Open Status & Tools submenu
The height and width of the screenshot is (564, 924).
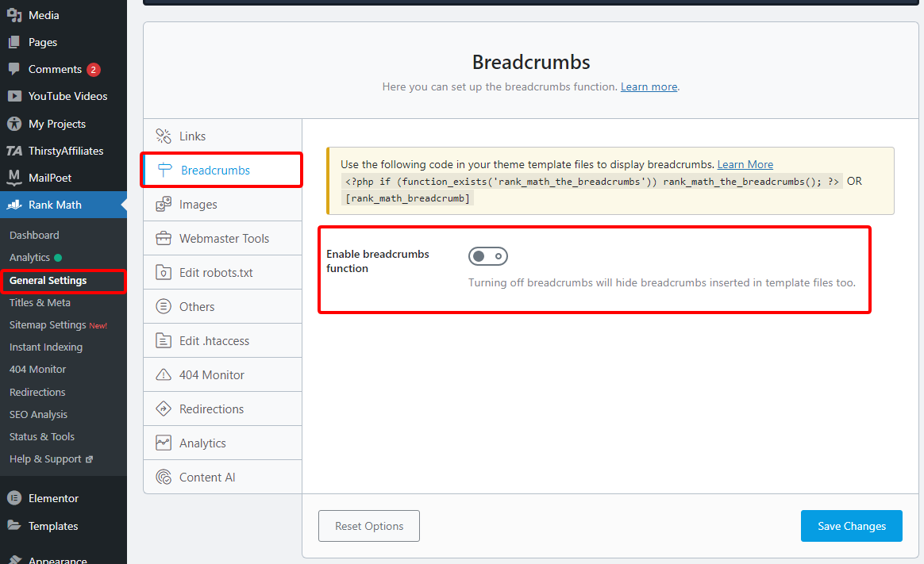point(42,437)
